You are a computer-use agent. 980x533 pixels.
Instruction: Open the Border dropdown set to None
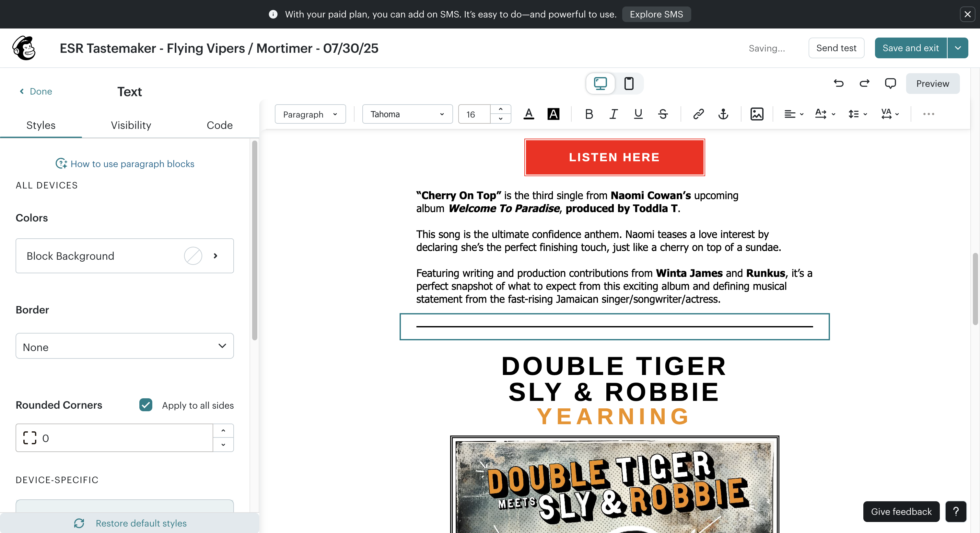click(x=124, y=346)
